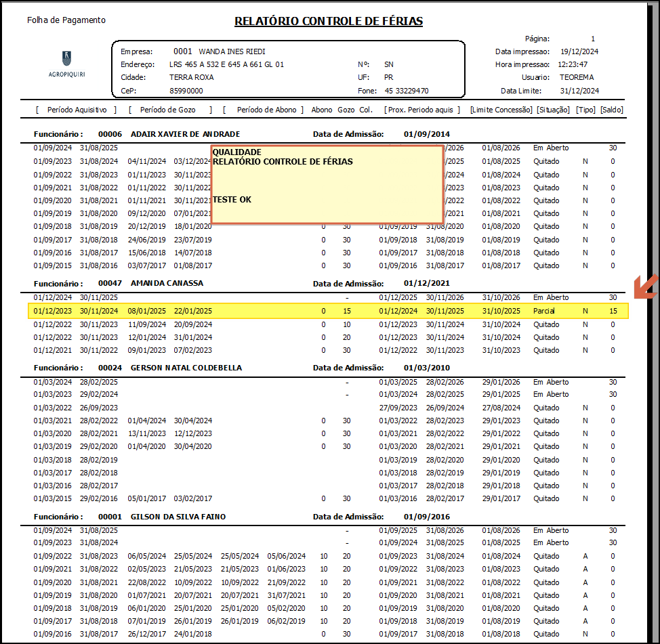Click employee name AMANDA CANASSA

click(167, 283)
